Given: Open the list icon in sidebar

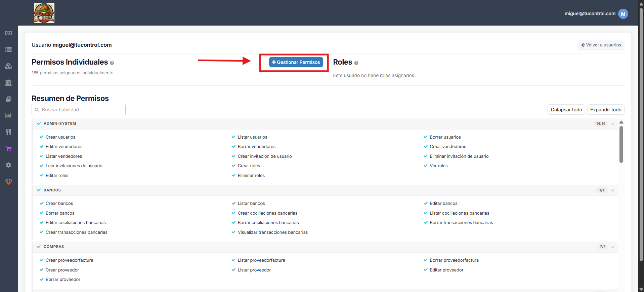Looking at the screenshot, I should 9,49.
